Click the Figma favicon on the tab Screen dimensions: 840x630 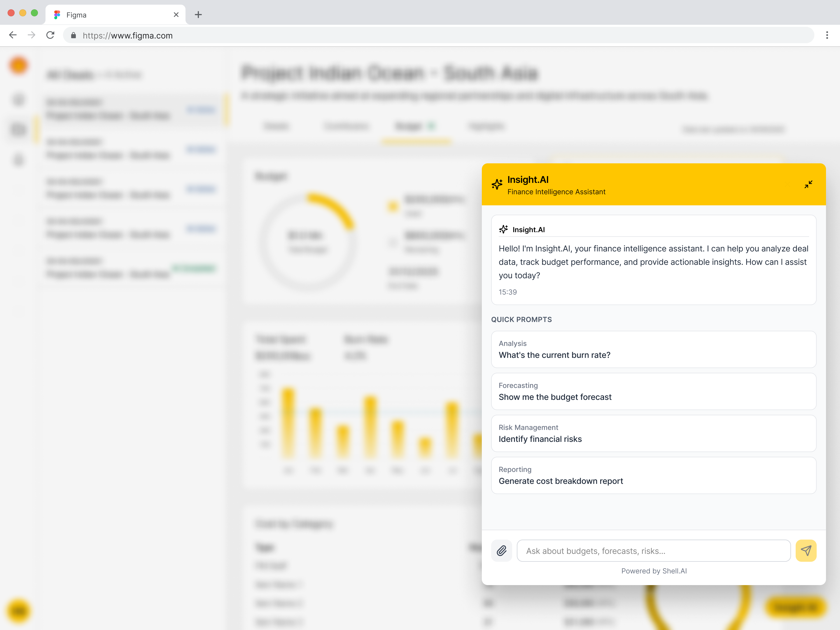pos(57,15)
